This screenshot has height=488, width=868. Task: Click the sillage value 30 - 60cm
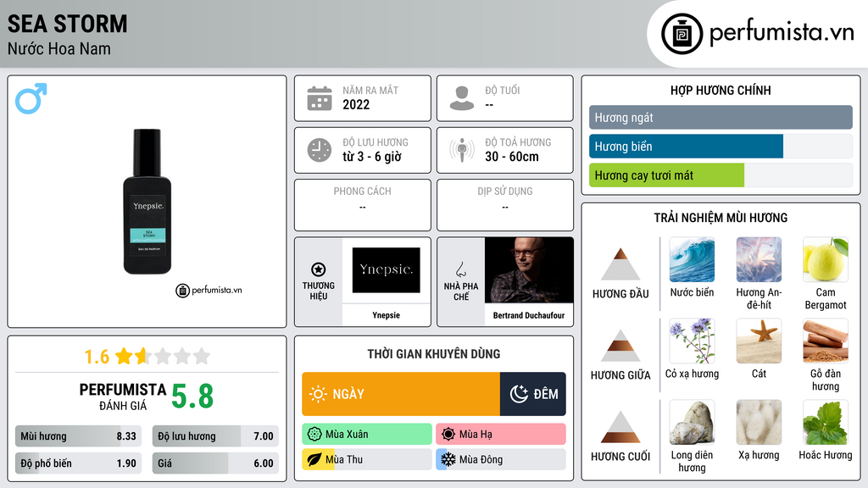pos(512,157)
